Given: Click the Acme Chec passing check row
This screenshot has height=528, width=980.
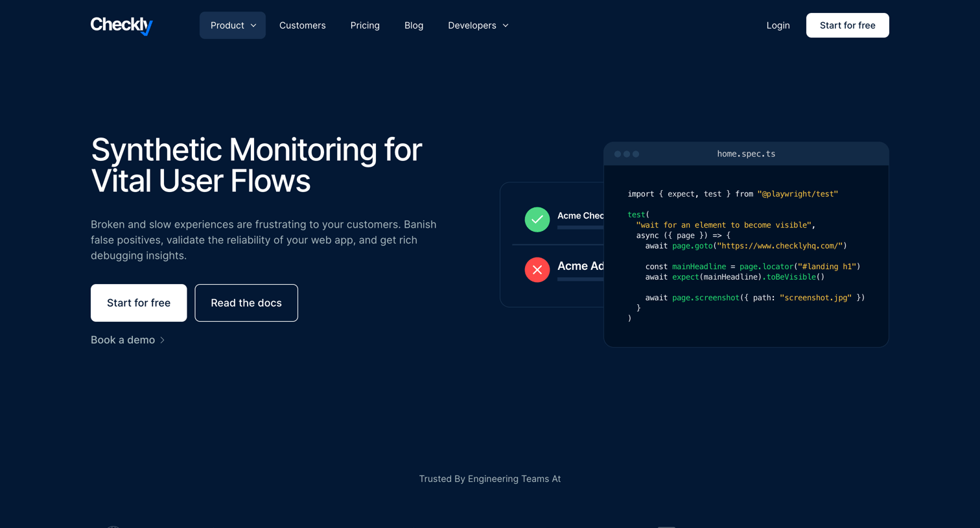Looking at the screenshot, I should 564,219.
